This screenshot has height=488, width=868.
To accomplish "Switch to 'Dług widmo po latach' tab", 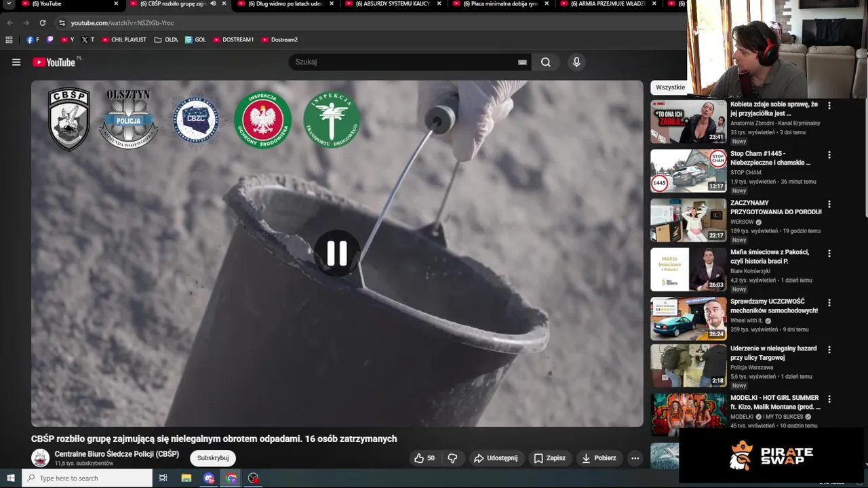I will [x=285, y=4].
